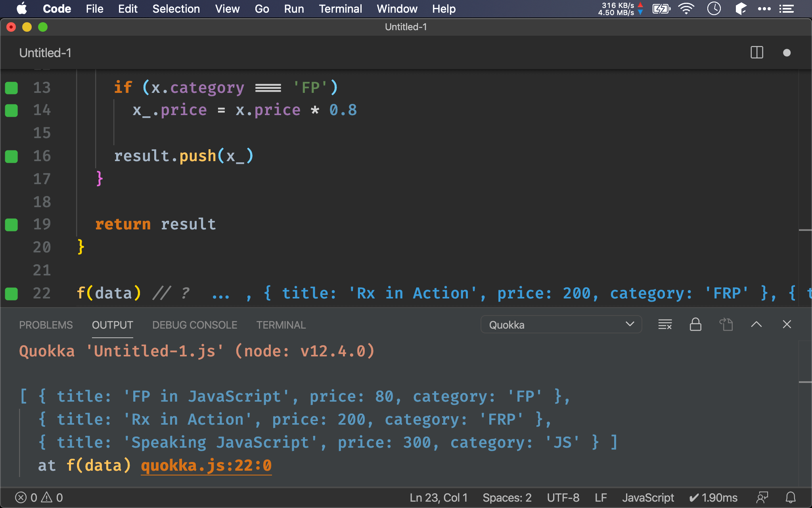Click the Quokka 1.90ms status indicator
The image size is (812, 508).
point(713,497)
